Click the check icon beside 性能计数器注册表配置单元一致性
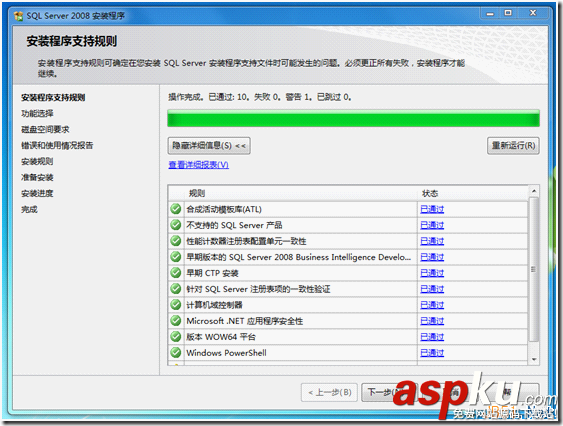This screenshot has width=563, height=426. [x=176, y=241]
